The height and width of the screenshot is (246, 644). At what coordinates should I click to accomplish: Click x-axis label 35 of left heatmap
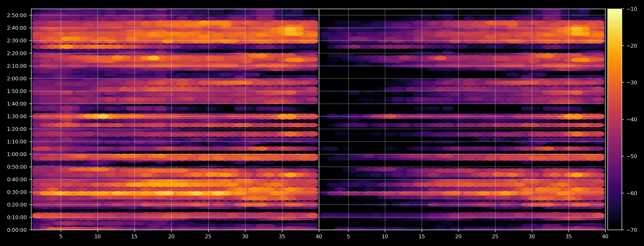pos(282,236)
